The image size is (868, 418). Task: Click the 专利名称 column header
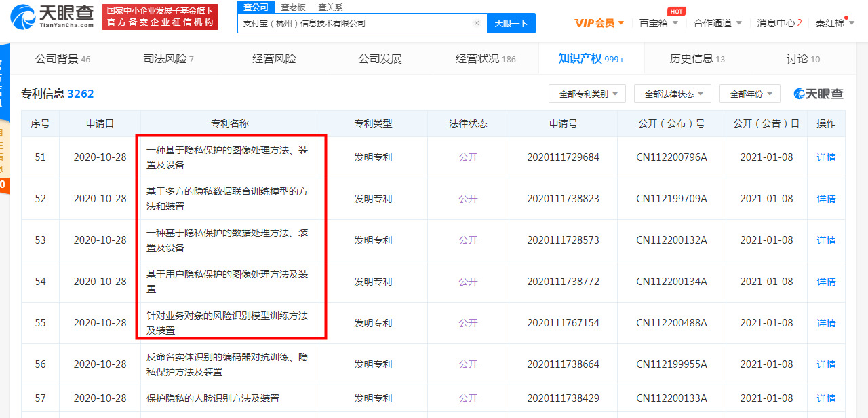tap(230, 123)
